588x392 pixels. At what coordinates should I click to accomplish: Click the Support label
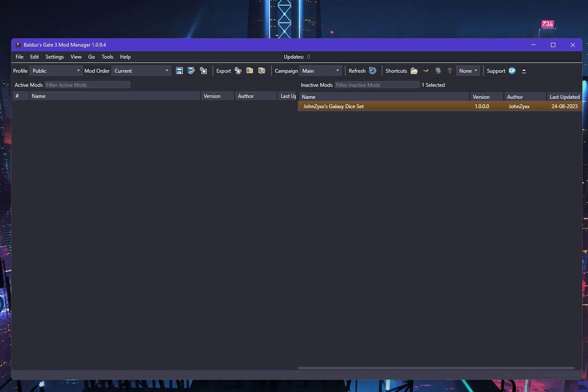pyautogui.click(x=496, y=71)
